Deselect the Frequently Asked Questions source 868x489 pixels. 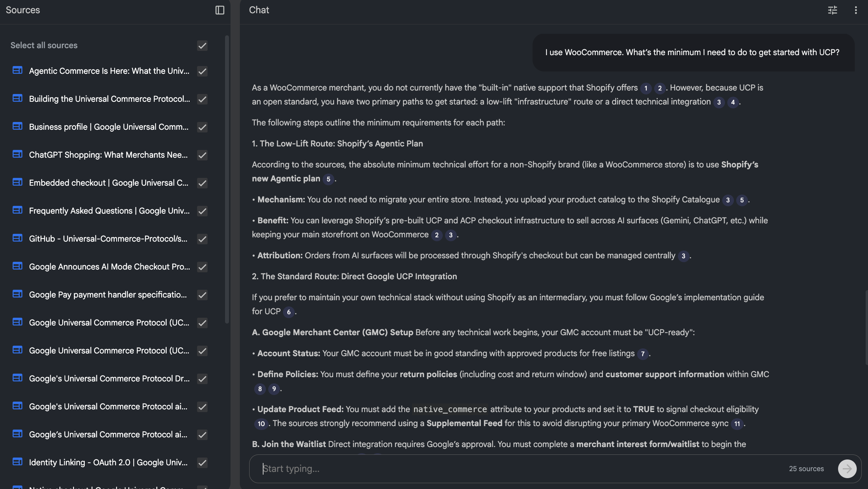pos(202,211)
